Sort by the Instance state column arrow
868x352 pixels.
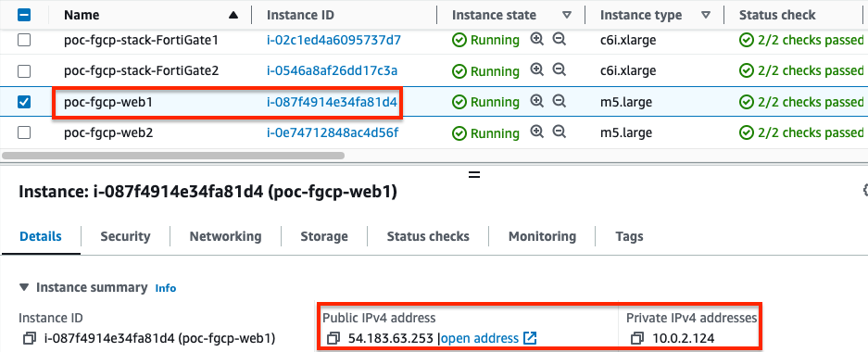(566, 16)
